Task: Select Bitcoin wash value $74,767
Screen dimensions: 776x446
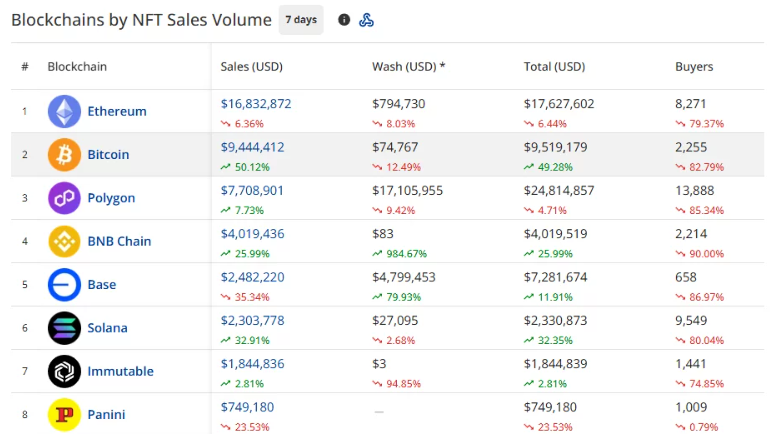Action: click(395, 147)
